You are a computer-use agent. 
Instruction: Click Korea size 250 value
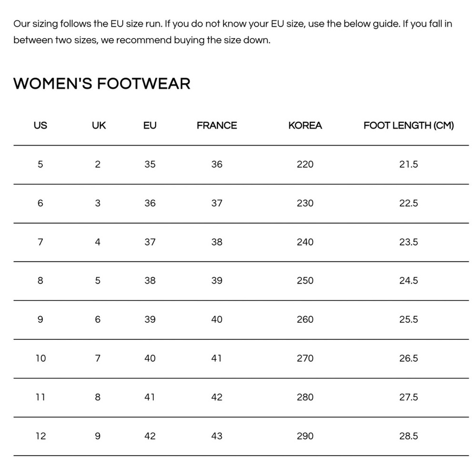[305, 281]
